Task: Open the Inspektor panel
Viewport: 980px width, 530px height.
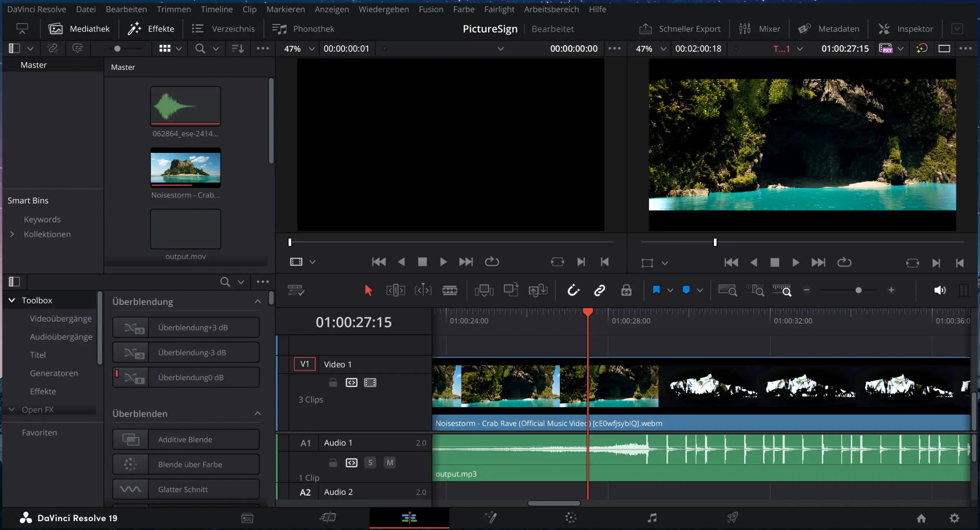Action: click(x=906, y=29)
